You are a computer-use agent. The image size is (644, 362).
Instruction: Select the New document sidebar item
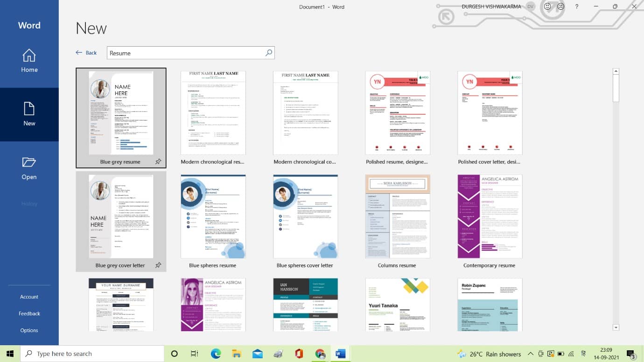click(x=29, y=114)
